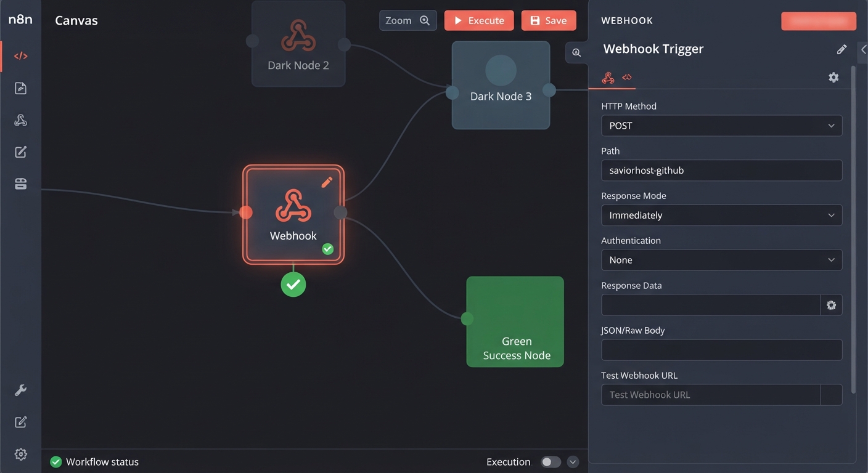Switch to the webhook parameters tab
The height and width of the screenshot is (473, 868).
point(608,78)
